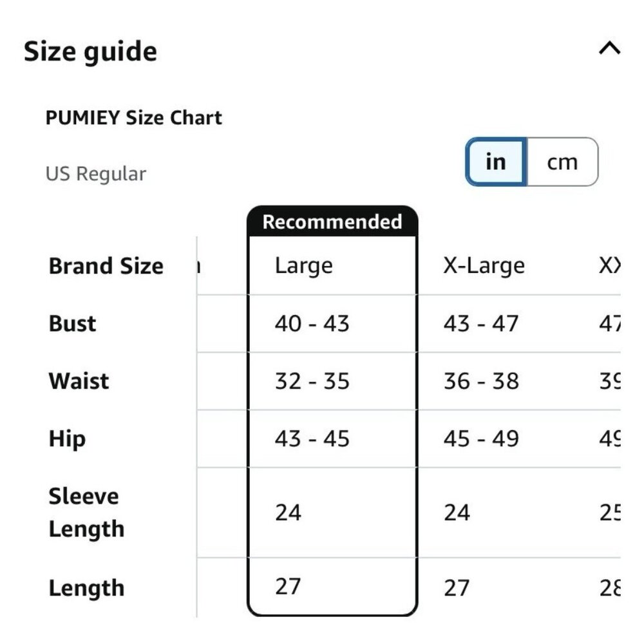Click the Brand Size row label
Screen dimensions: 644x644
point(106,266)
